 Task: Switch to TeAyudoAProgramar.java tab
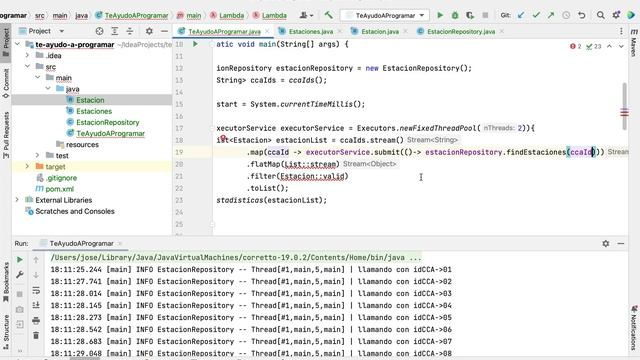tap(224, 31)
